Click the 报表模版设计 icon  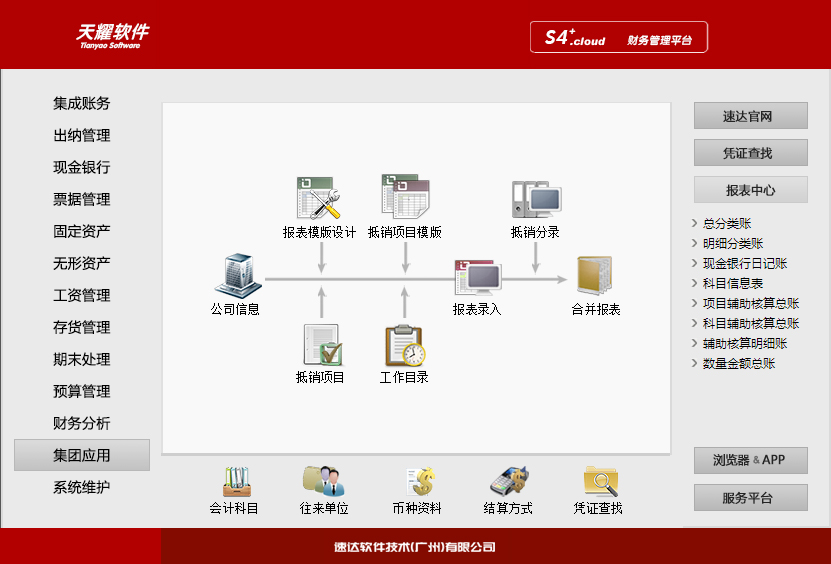[x=320, y=197]
